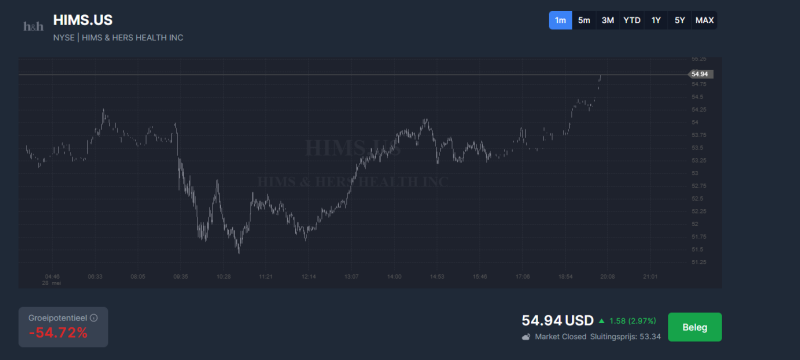Show year-to-date YTD chart
Viewport: 800px width, 360px height.
pos(632,20)
